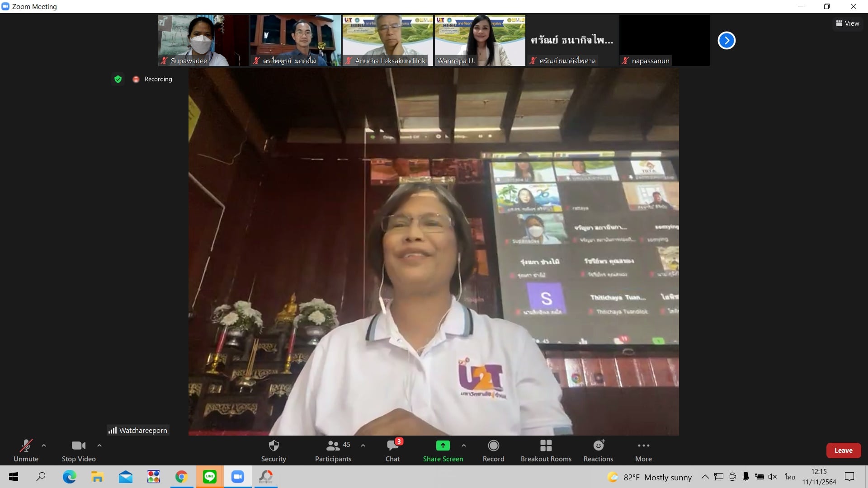The height and width of the screenshot is (488, 868).
Task: Open Breakout Rooms
Action: 546,450
